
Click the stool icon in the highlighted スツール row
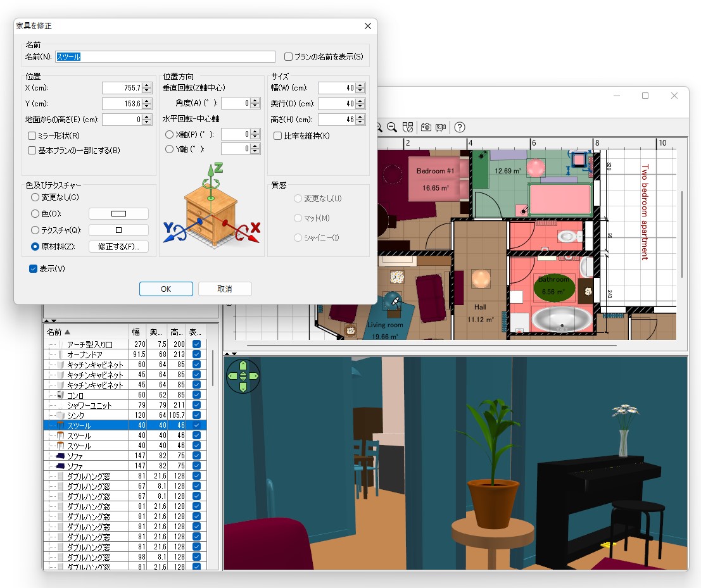pyautogui.click(x=61, y=425)
